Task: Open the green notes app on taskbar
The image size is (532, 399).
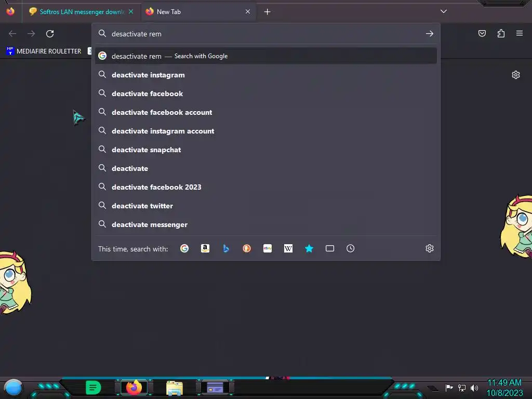Action: pyautogui.click(x=94, y=388)
